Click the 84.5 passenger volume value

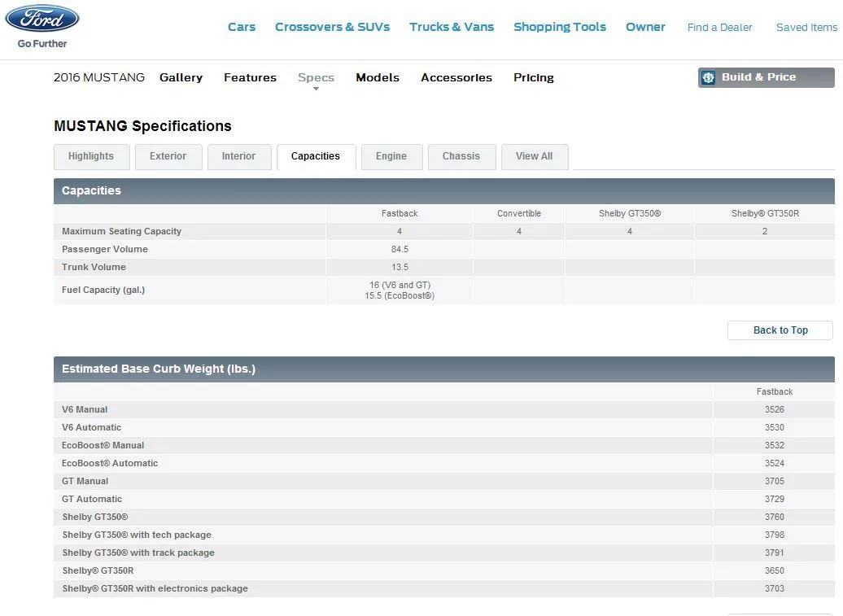pos(400,249)
